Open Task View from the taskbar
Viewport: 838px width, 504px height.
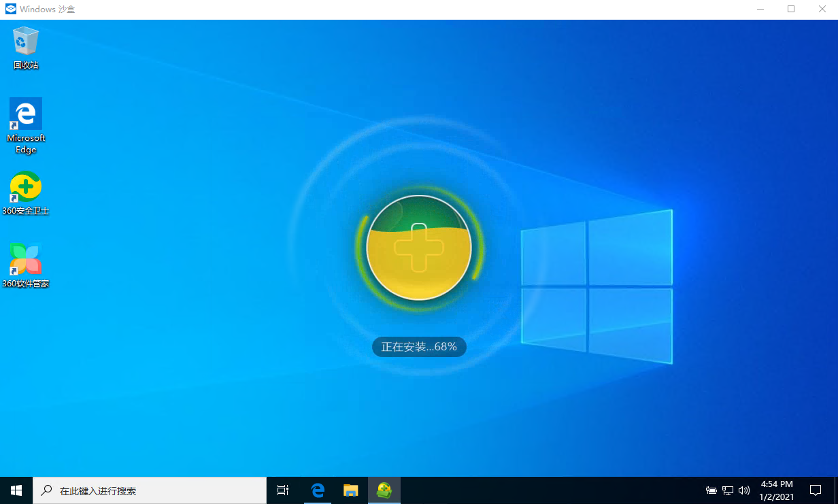[283, 490]
